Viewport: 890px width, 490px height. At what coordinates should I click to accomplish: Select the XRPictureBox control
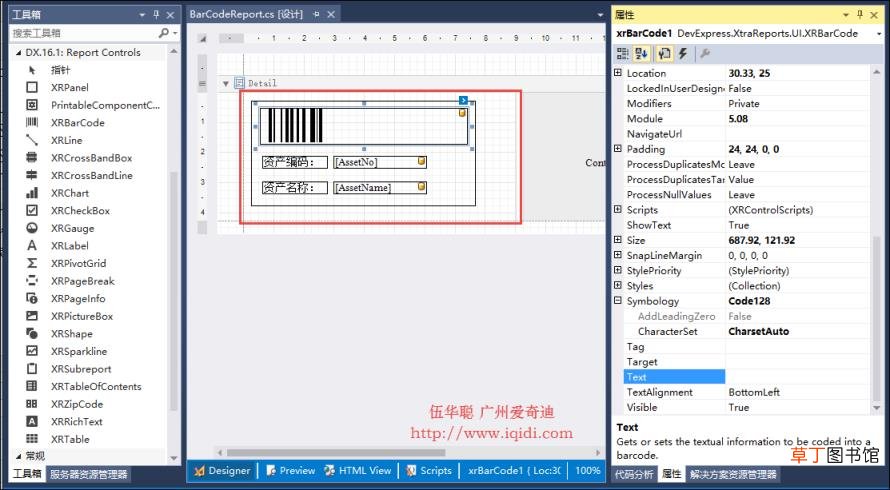click(x=82, y=316)
